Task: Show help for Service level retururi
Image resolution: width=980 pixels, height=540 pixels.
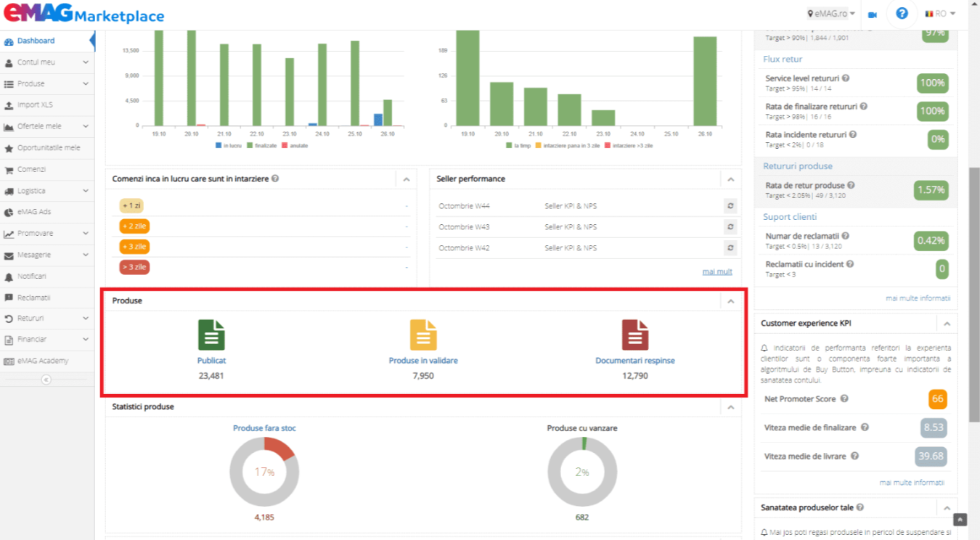Action: tap(846, 78)
